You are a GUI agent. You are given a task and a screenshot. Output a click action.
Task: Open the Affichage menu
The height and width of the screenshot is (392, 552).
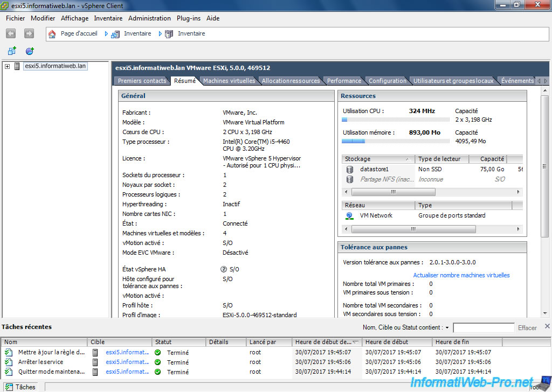click(74, 18)
